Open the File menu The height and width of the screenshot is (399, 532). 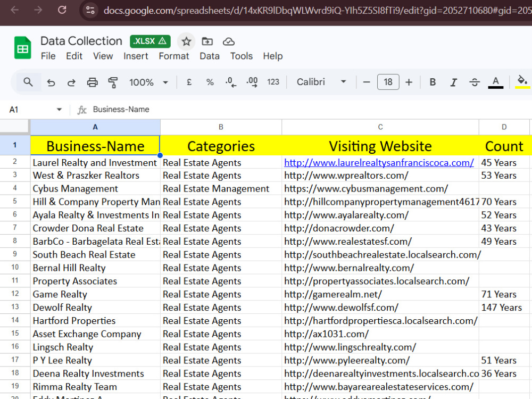pos(48,56)
